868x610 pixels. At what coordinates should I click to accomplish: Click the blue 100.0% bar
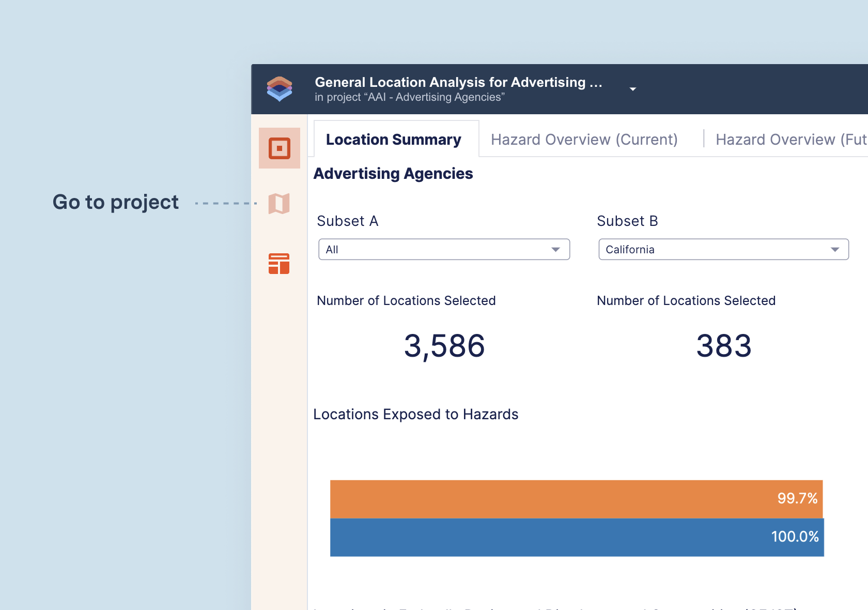tap(577, 537)
